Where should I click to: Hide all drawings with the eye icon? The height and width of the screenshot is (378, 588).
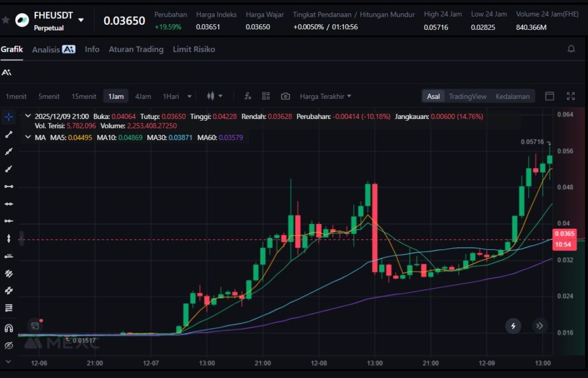tap(9, 346)
